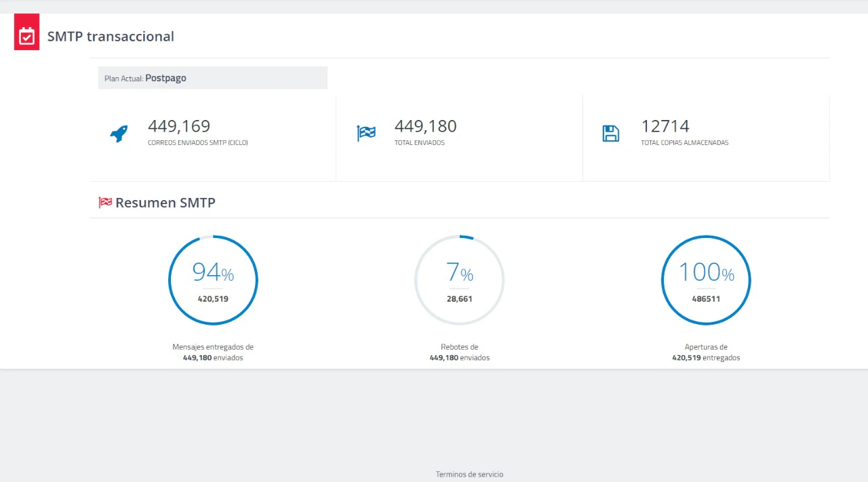Click the Total Copias Almacenadas label
This screenshot has height=482, width=868.
pos(685,143)
